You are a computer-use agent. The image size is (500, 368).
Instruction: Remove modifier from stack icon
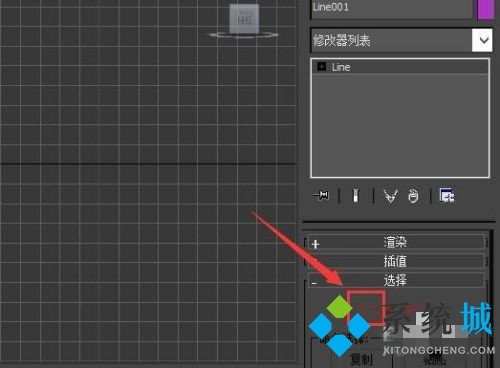tap(413, 196)
